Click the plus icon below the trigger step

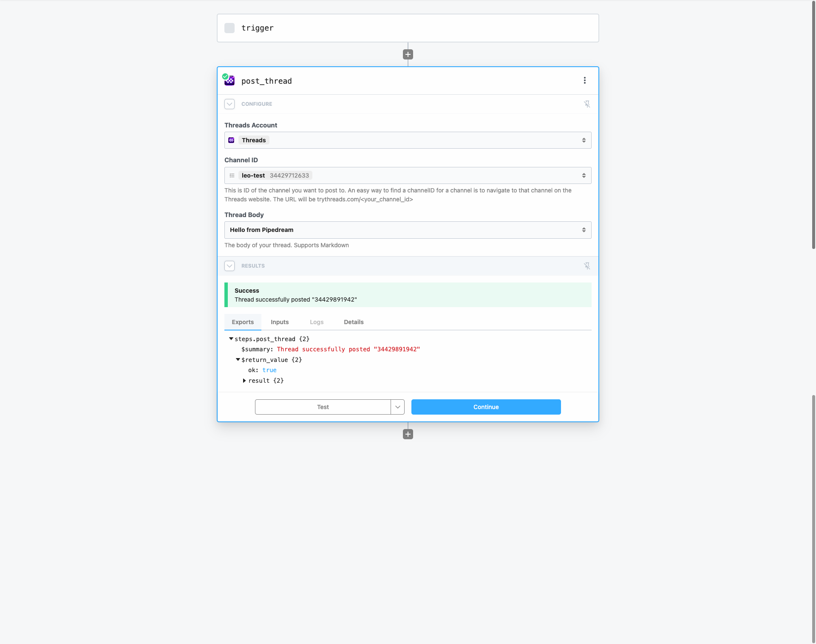coord(408,54)
